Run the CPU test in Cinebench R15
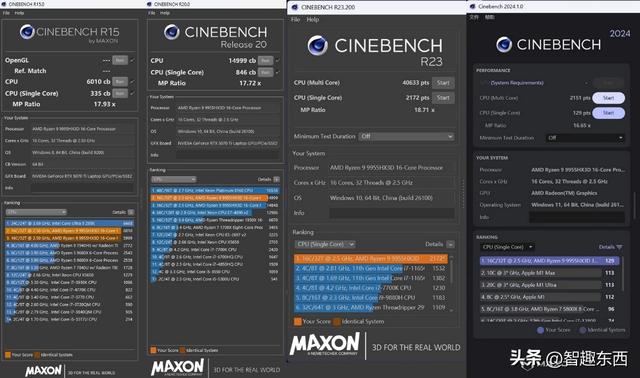 tap(120, 82)
